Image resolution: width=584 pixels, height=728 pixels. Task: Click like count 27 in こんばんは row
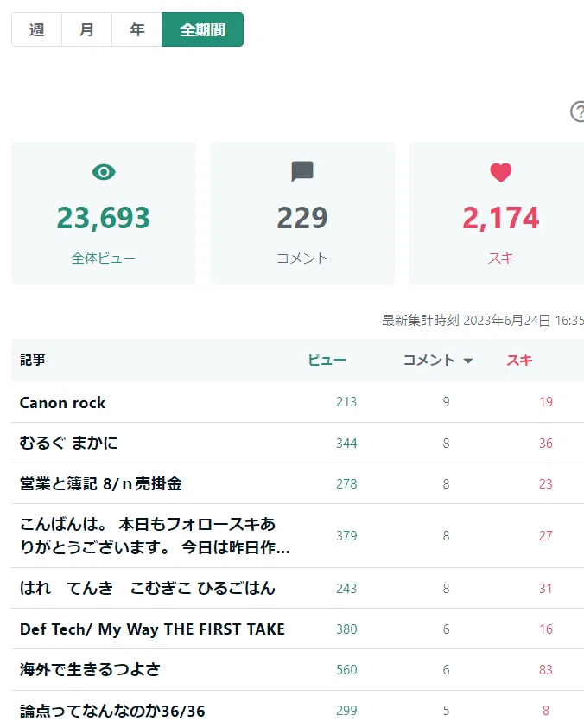(546, 536)
